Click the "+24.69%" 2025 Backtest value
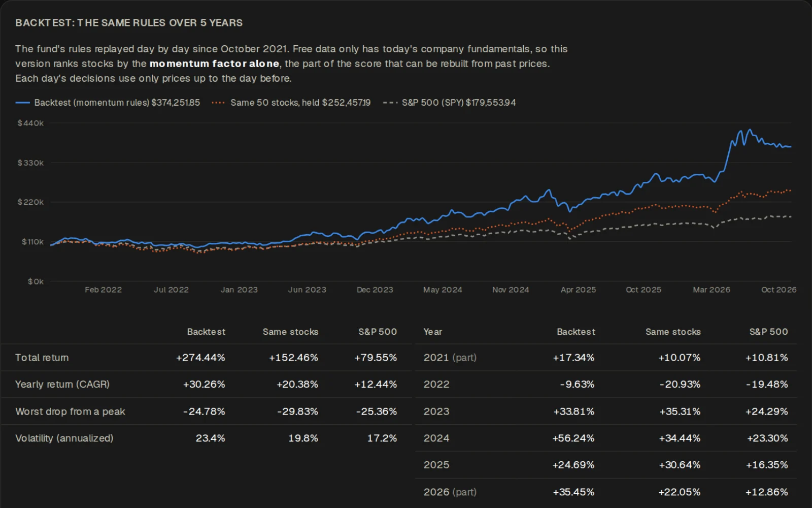Image resolution: width=812 pixels, height=508 pixels. [573, 465]
